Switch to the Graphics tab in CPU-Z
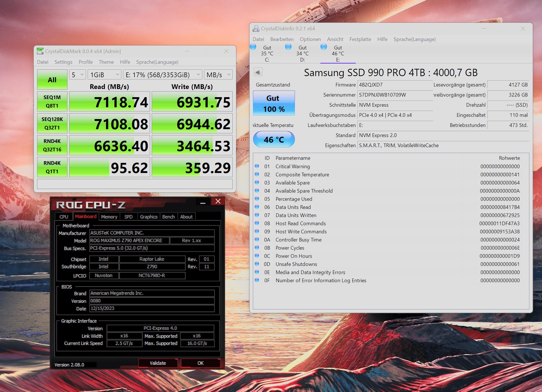The width and height of the screenshot is (542, 392). 149,216
